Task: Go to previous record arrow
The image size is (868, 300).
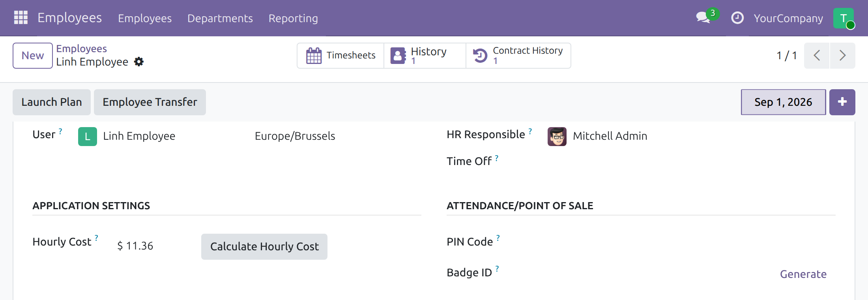Action: [817, 56]
